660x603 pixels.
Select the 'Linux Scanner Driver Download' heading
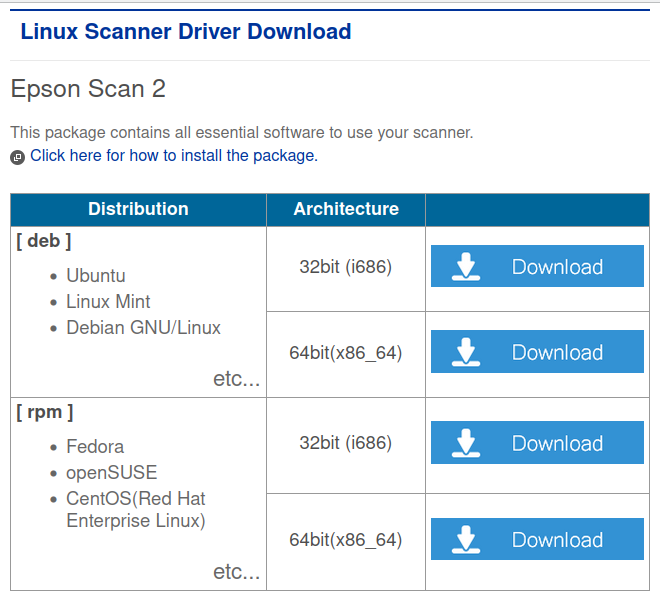click(186, 32)
